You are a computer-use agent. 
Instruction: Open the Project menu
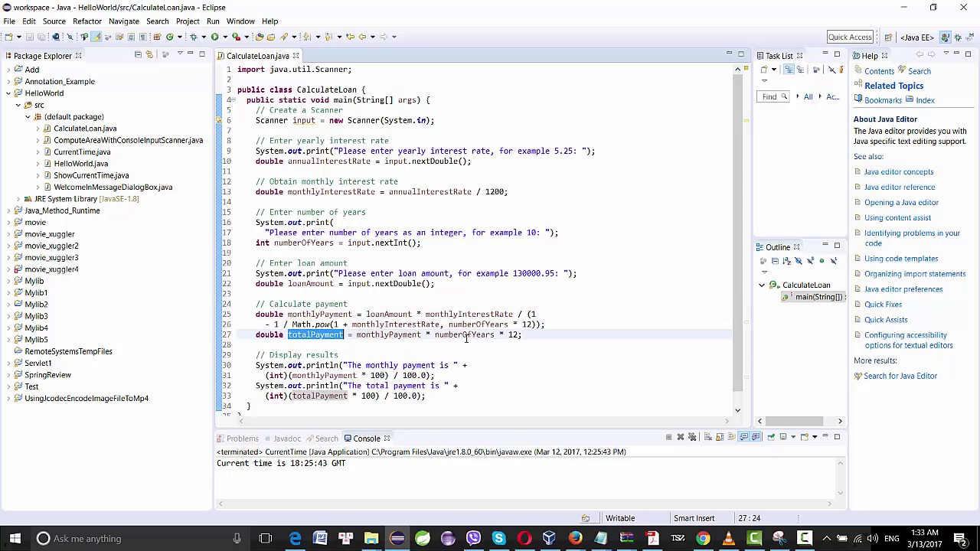[x=187, y=21]
